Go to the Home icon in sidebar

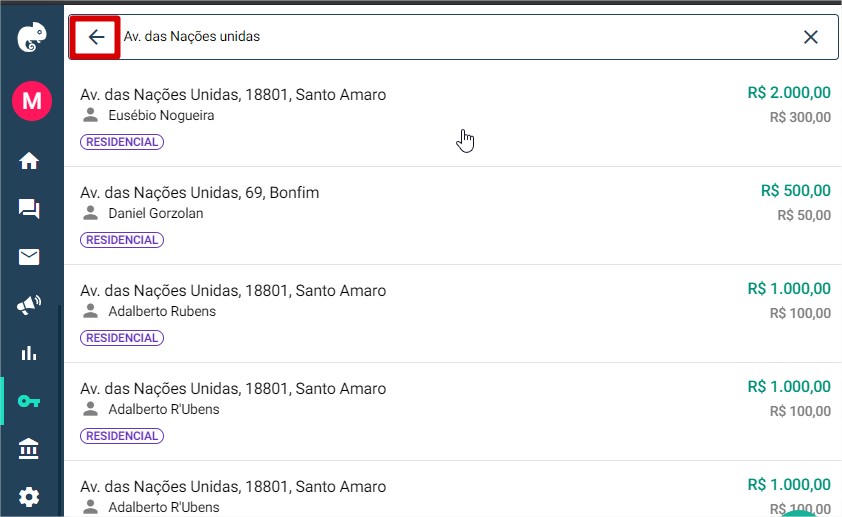29,161
